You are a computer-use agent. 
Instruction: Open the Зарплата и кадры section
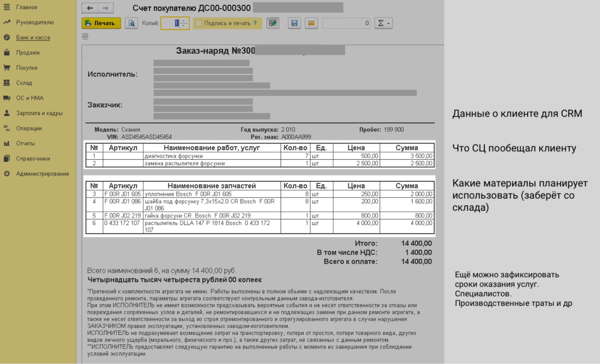point(39,113)
